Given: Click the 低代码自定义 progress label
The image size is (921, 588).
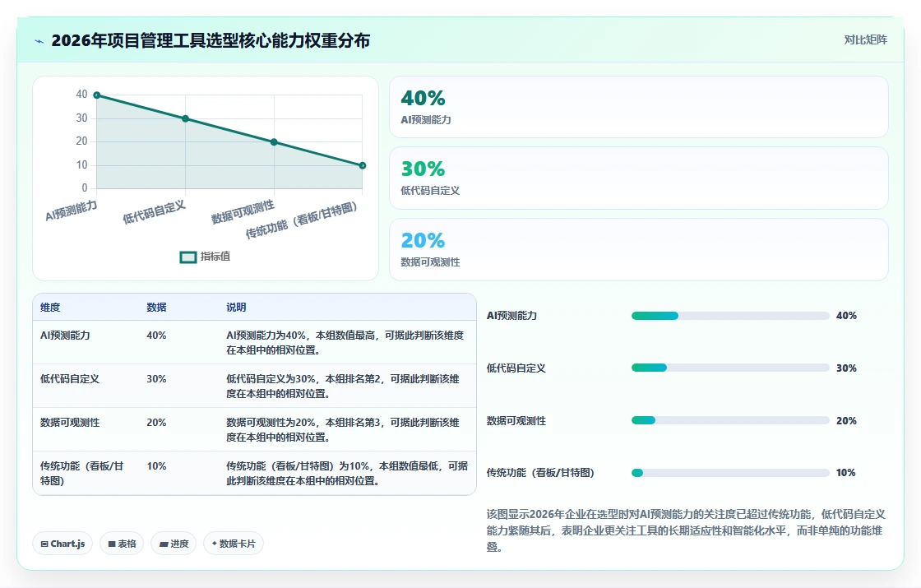Looking at the screenshot, I should tap(516, 368).
